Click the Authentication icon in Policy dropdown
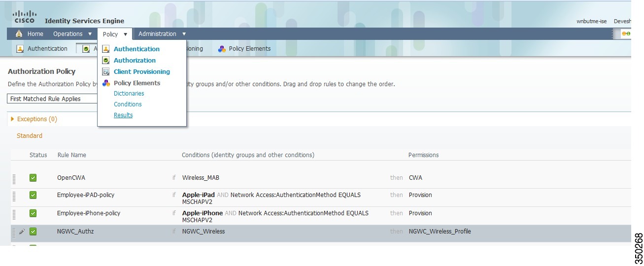This screenshot has width=644, height=266. coord(106,49)
